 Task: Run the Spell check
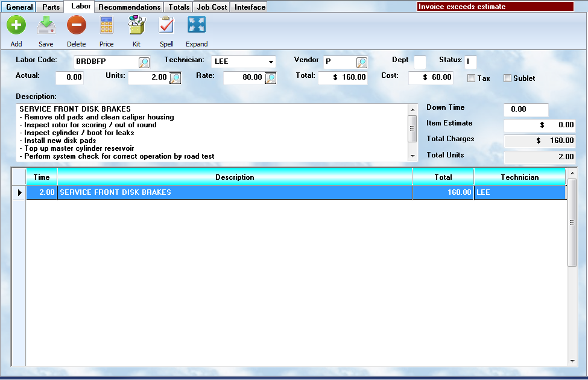pyautogui.click(x=166, y=25)
